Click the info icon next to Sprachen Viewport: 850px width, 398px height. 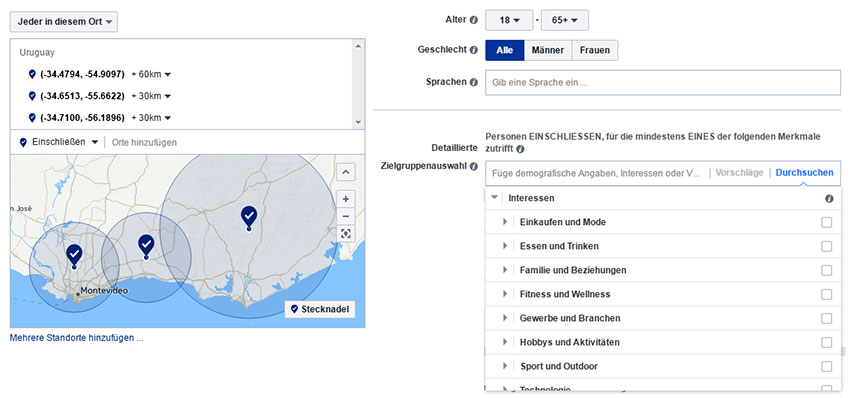click(474, 82)
